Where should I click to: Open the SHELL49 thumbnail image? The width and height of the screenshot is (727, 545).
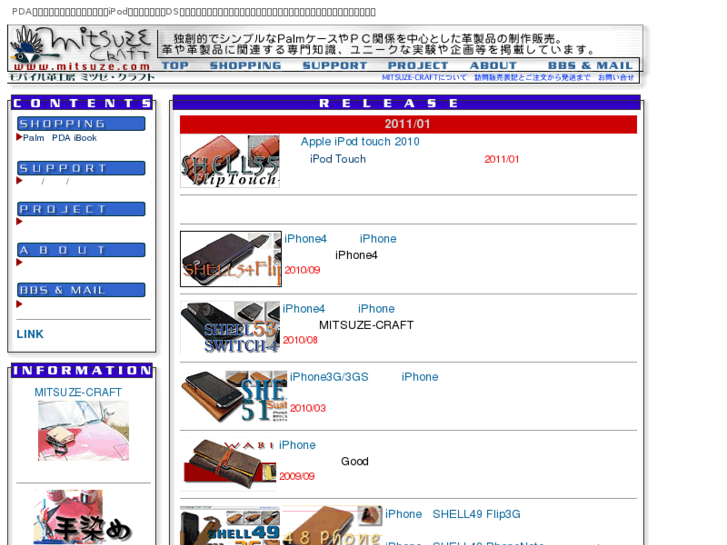230,526
